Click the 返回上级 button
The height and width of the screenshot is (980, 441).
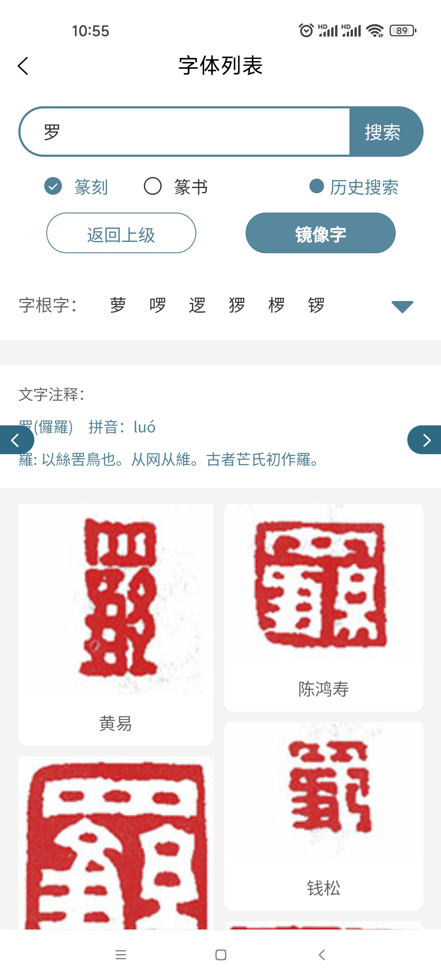[121, 233]
